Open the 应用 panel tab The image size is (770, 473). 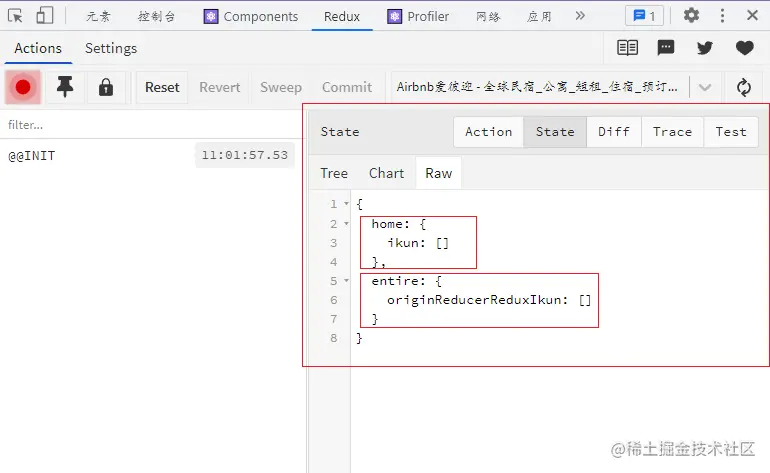click(x=539, y=16)
